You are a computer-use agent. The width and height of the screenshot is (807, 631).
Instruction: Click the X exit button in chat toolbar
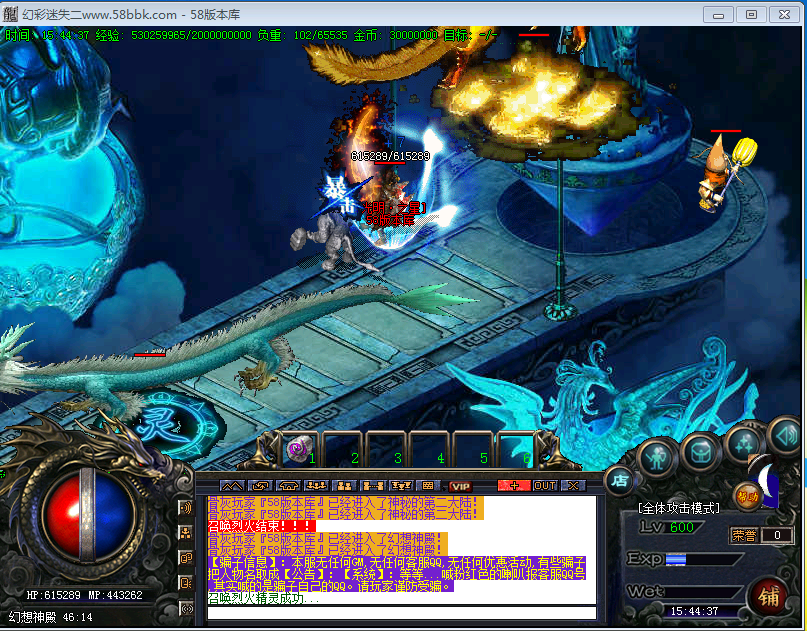[x=573, y=486]
